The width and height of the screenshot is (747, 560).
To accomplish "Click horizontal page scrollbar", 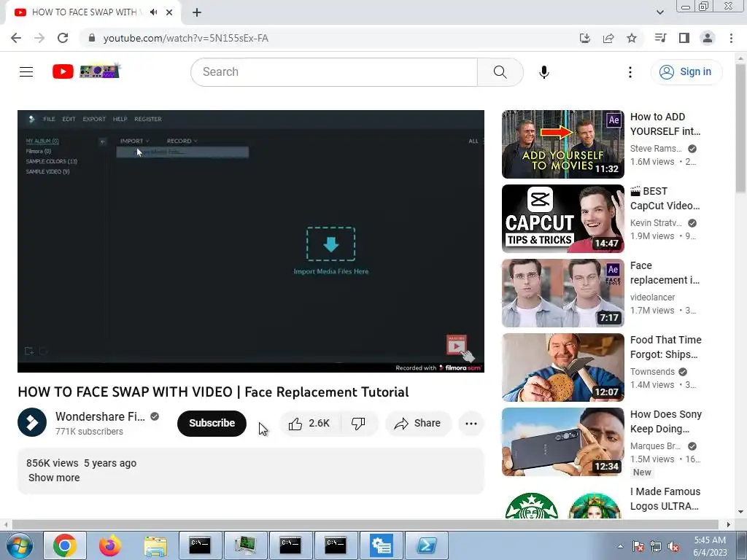I will pos(365,524).
